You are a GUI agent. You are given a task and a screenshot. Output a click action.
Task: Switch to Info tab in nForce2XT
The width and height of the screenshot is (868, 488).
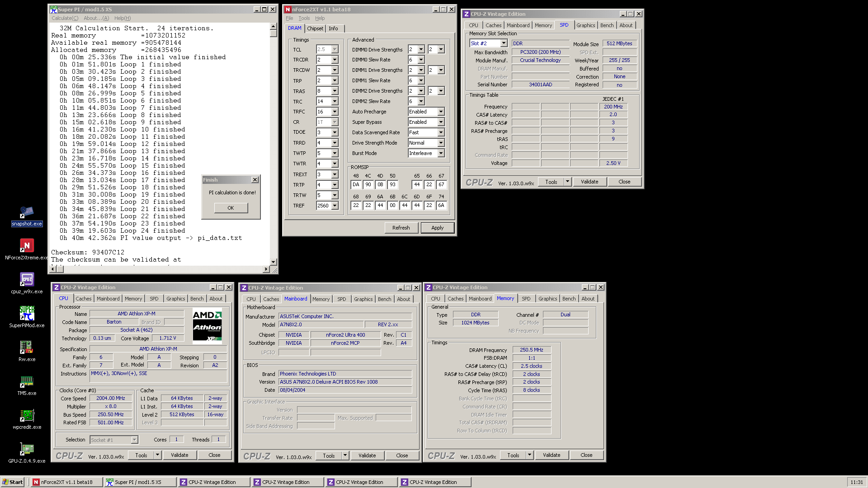tap(333, 28)
